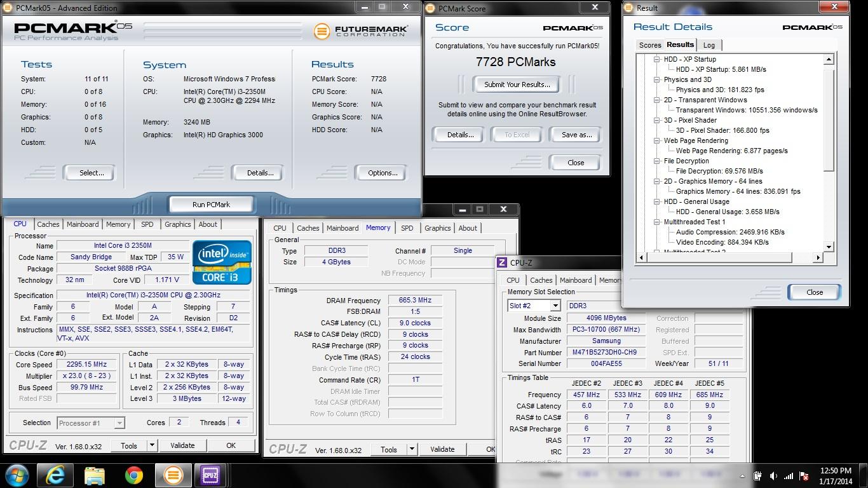868x488 pixels.
Task: Launch Internet Explorer from the taskbar
Action: (55, 475)
